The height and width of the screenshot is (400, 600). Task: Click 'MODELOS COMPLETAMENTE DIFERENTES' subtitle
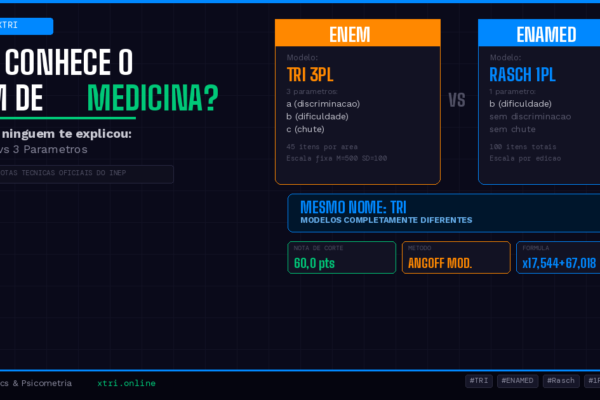(x=386, y=220)
